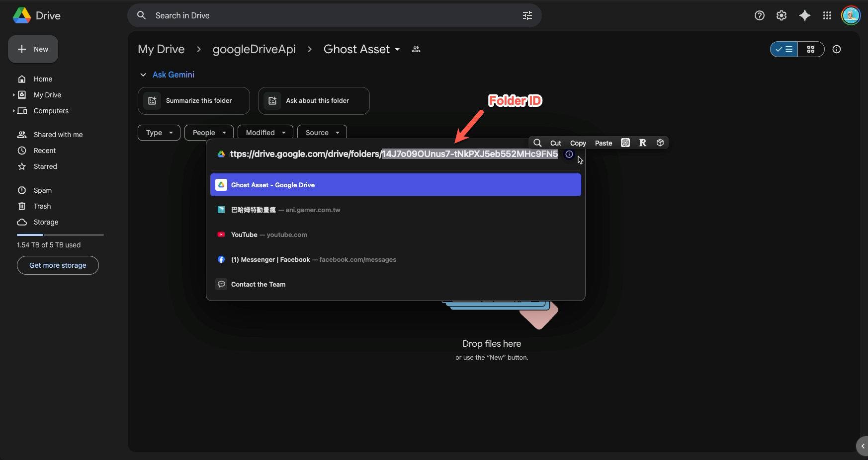This screenshot has width=868, height=460.
Task: Go to the googleDriveApi breadcrumb
Action: coord(254,49)
